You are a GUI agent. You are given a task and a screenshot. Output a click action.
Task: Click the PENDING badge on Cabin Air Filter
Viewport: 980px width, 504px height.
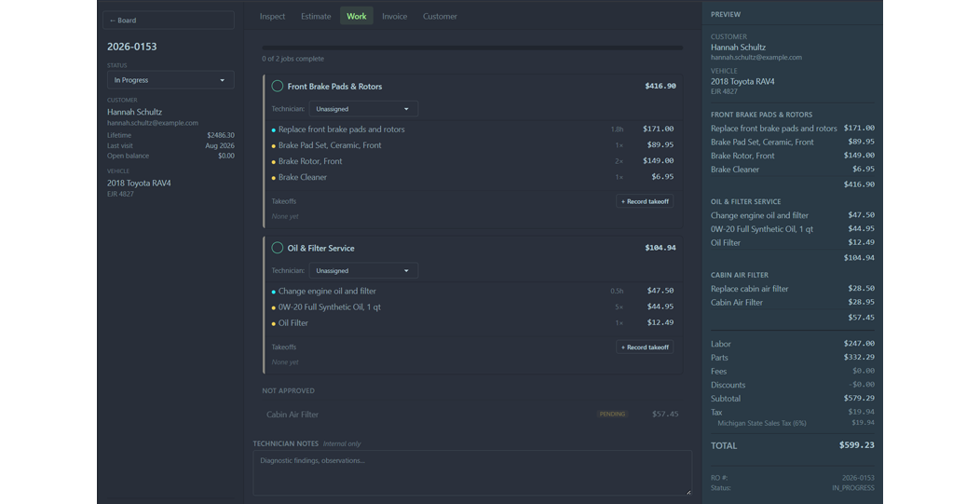coord(612,414)
